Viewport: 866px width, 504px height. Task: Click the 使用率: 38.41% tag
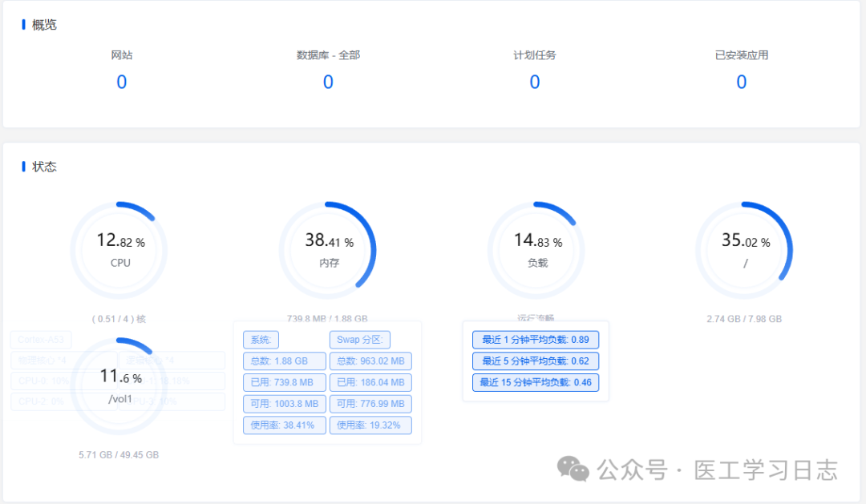tap(285, 425)
